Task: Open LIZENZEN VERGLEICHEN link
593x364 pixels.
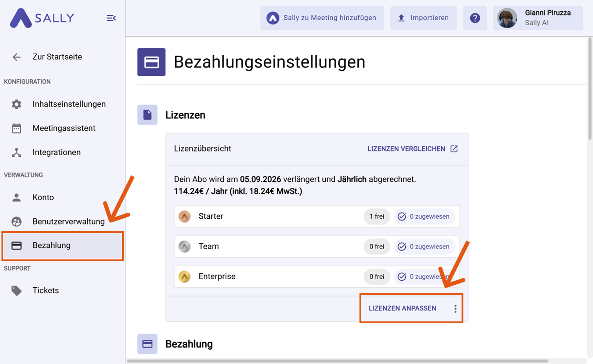Action: 407,149
